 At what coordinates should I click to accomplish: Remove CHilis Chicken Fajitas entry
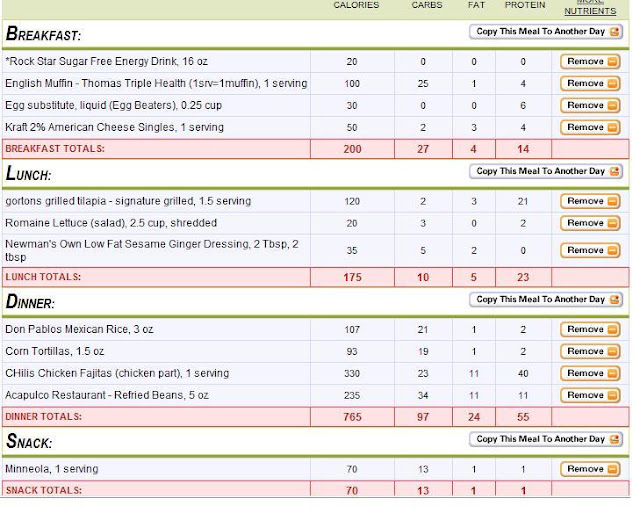tap(590, 373)
